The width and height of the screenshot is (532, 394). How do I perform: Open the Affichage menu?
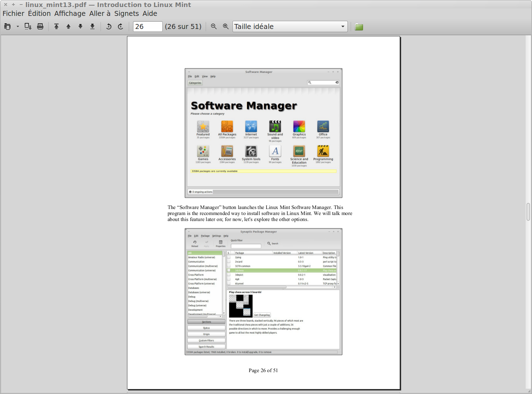point(70,13)
